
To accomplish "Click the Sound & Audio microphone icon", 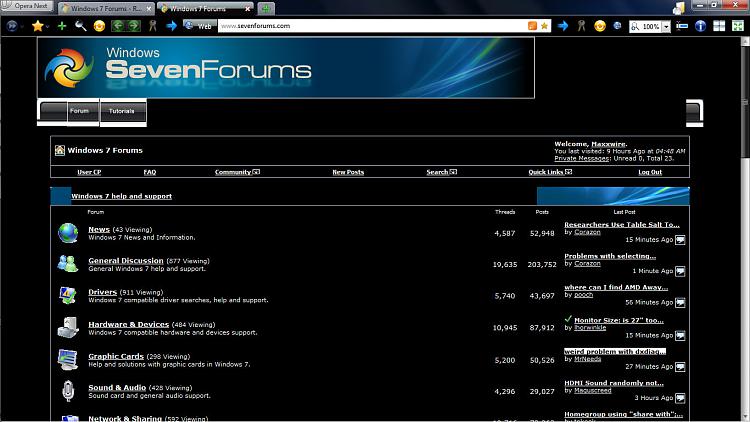I will (68, 391).
